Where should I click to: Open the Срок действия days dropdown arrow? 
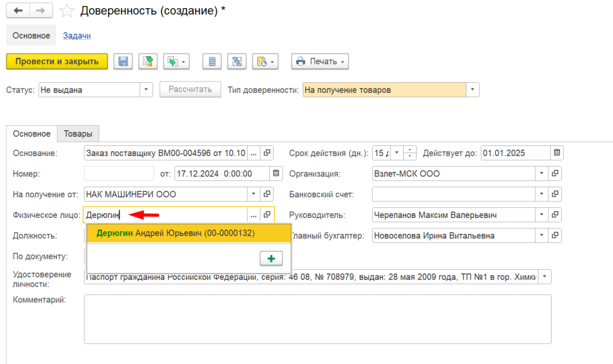(396, 153)
